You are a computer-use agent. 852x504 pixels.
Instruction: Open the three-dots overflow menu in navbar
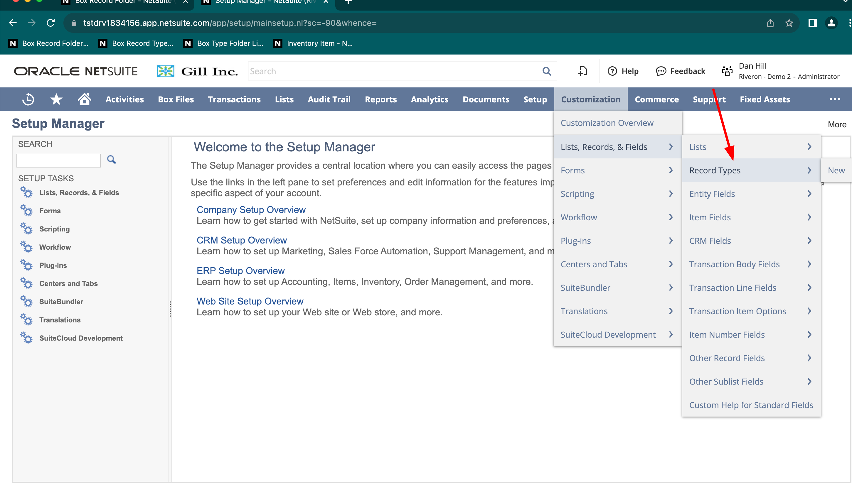(x=835, y=99)
